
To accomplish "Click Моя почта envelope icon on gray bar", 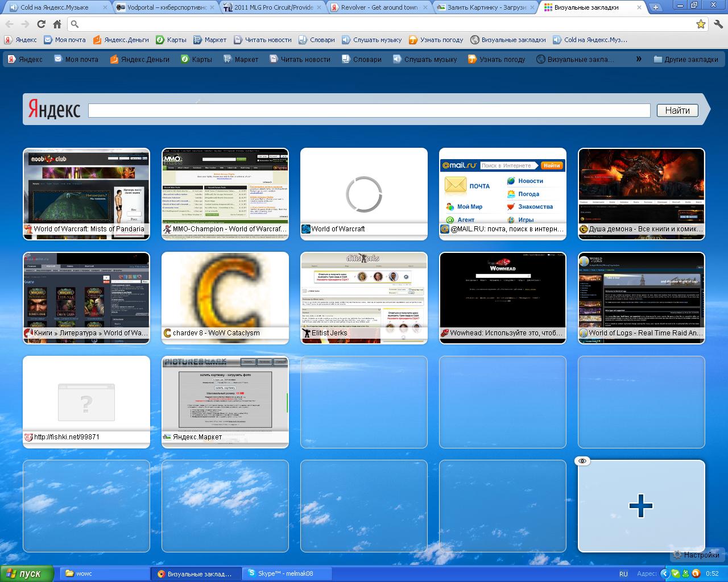I will coord(48,40).
